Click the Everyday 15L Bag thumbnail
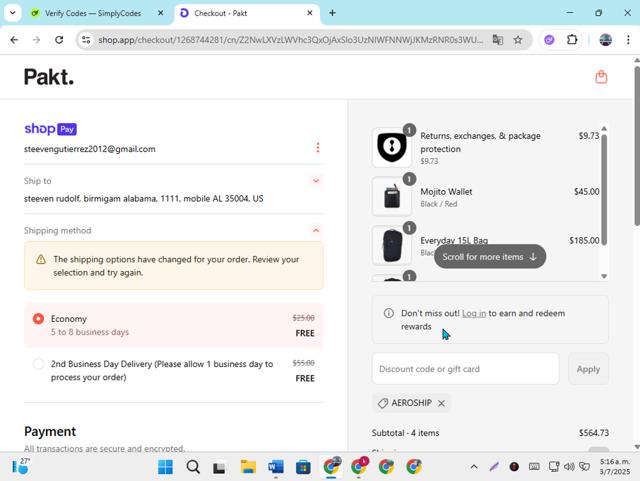The width and height of the screenshot is (640, 481). (x=392, y=245)
